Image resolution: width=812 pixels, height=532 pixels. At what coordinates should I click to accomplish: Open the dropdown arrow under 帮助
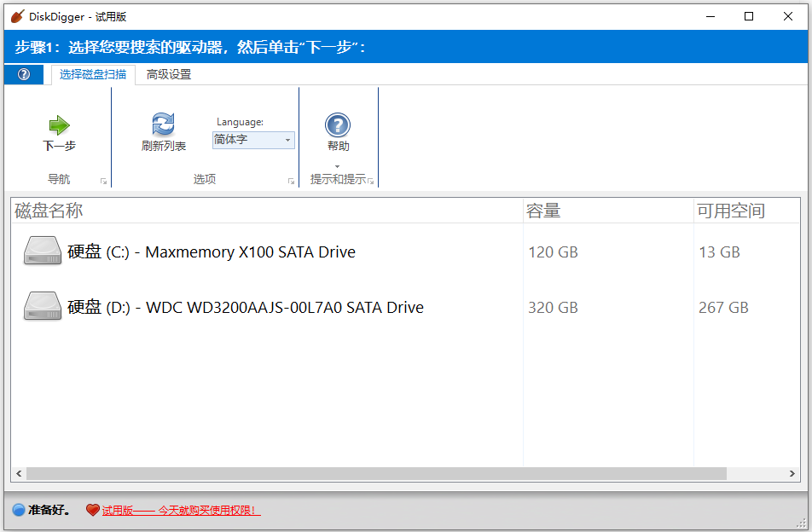338,166
